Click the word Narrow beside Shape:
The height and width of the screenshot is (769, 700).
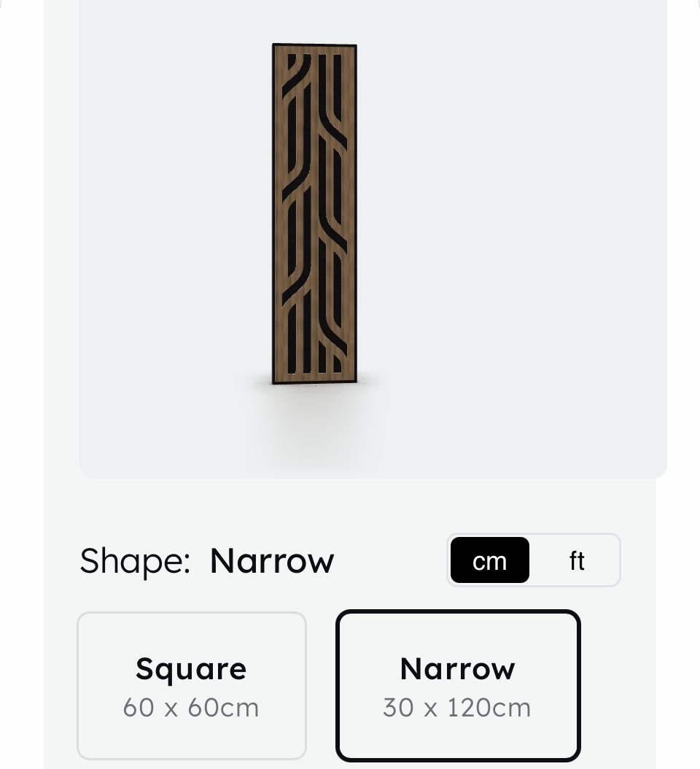coord(272,561)
